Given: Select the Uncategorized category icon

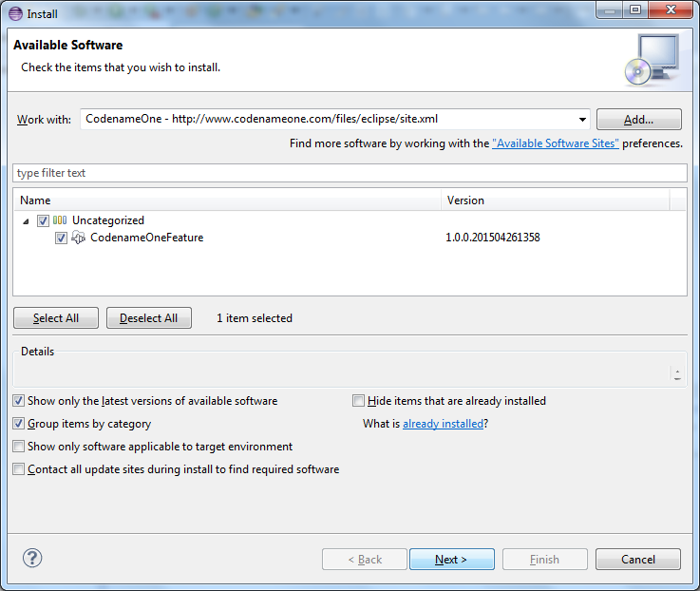Looking at the screenshot, I should (60, 220).
